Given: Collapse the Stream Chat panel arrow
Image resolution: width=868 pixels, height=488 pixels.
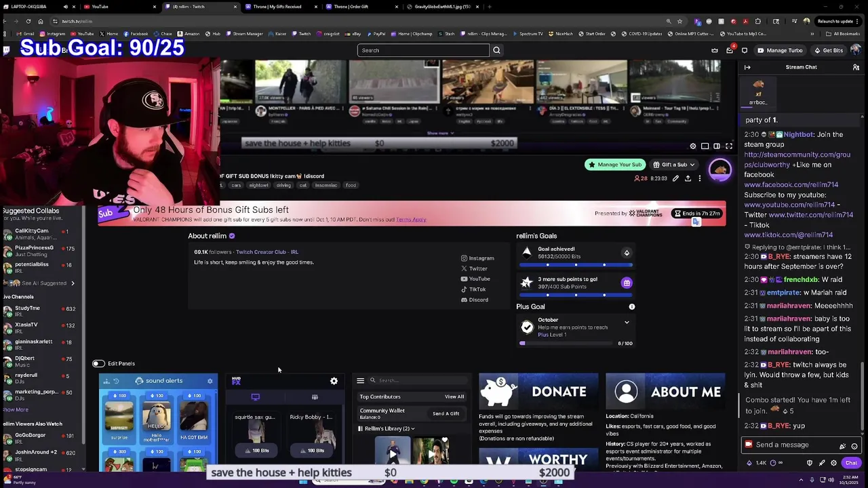Looking at the screenshot, I should [x=747, y=67].
